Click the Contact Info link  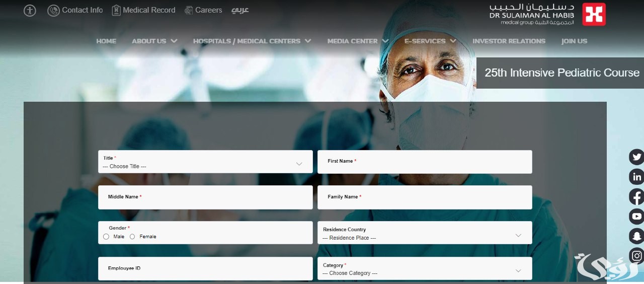pyautogui.click(x=83, y=10)
